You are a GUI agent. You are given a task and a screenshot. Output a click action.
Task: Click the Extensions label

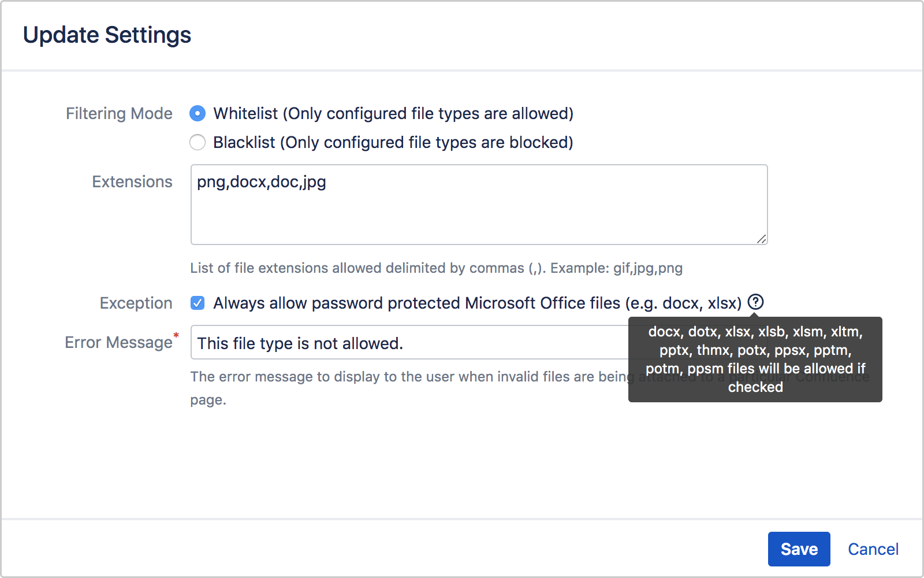point(132,181)
